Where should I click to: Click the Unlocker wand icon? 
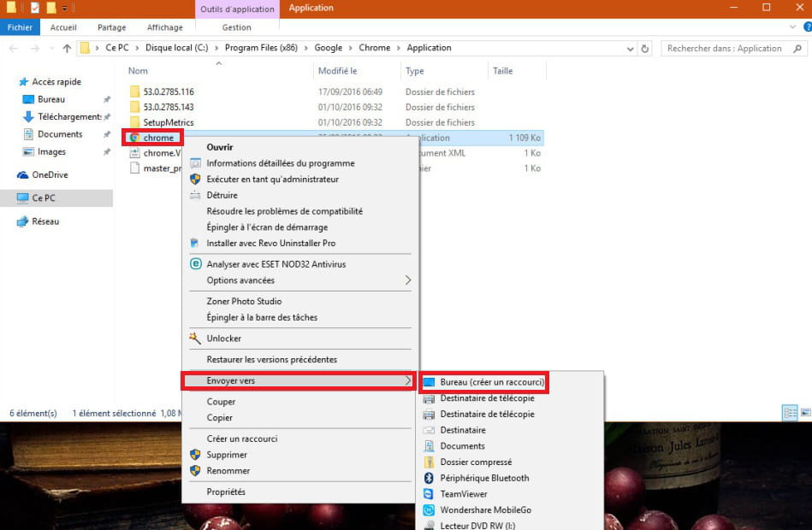[x=195, y=339]
